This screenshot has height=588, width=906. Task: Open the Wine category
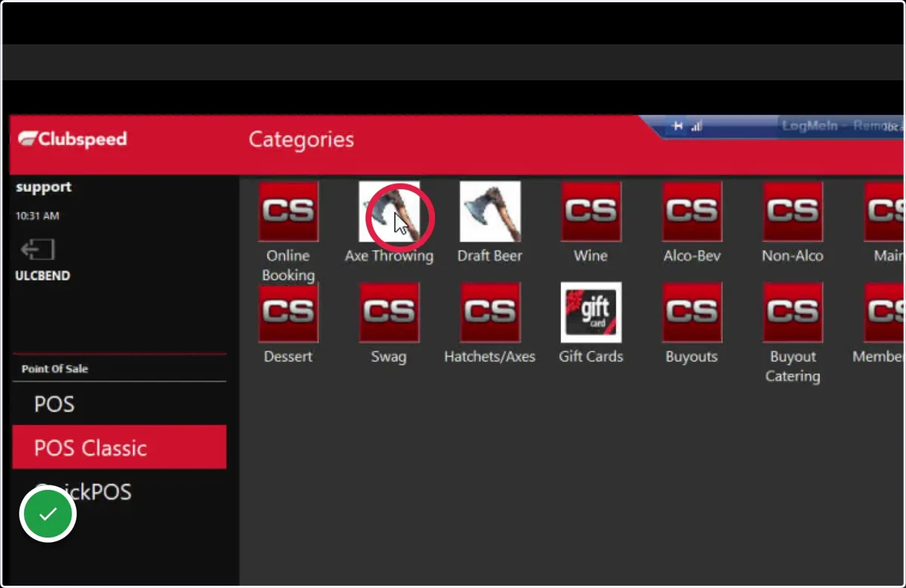click(x=591, y=212)
